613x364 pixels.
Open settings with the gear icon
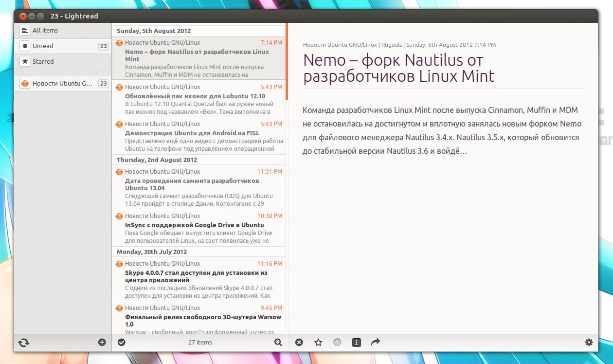click(589, 342)
